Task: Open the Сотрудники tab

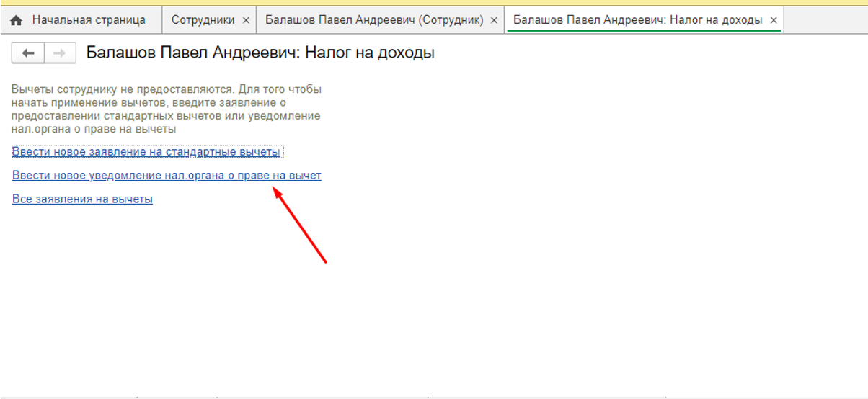Action: pos(203,20)
